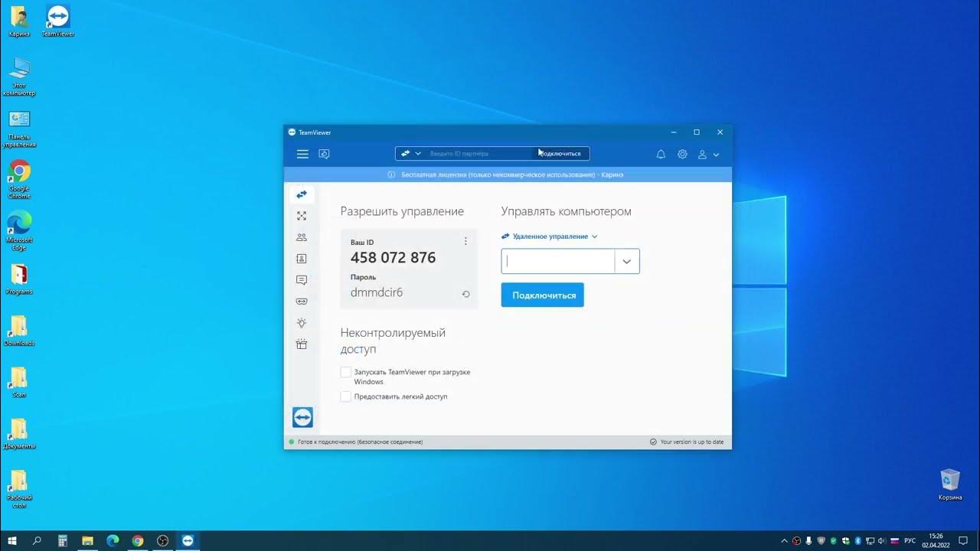
Task: Click the feedback icon next to hamburger menu
Action: pyautogui.click(x=324, y=154)
